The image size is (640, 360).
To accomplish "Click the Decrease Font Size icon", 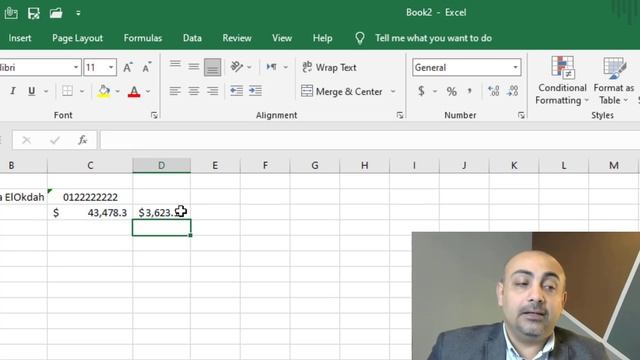I will tap(147, 67).
